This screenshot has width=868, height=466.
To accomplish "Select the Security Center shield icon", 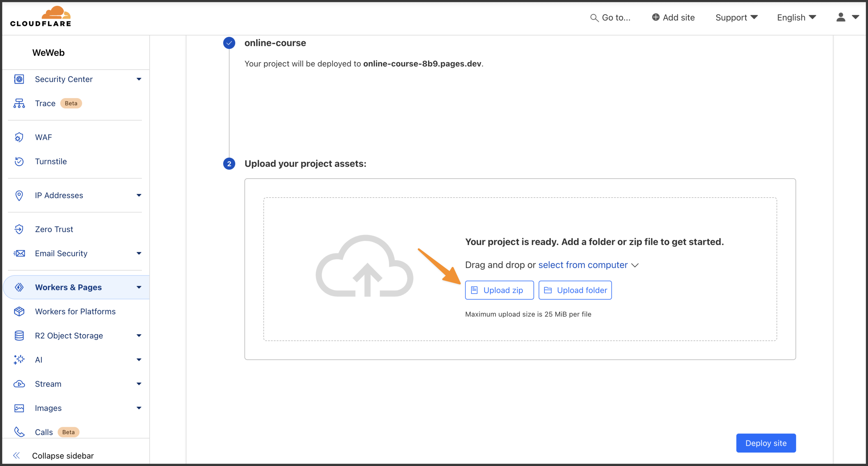I will point(19,79).
